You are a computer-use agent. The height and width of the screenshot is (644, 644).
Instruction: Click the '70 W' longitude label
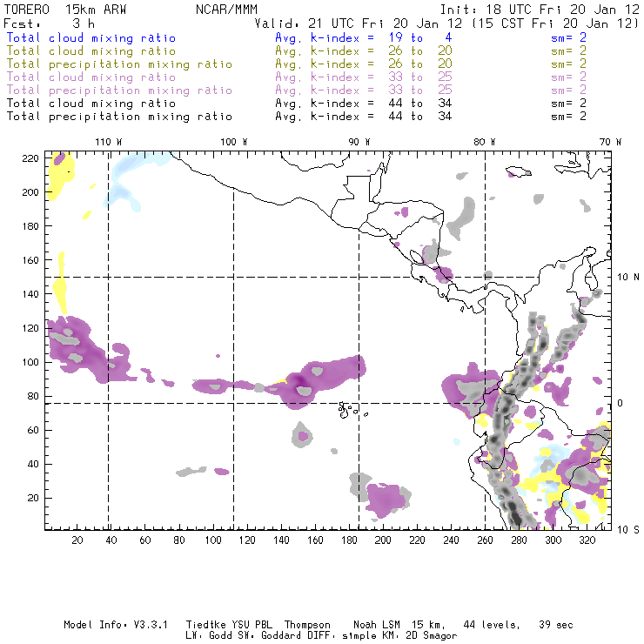point(610,142)
